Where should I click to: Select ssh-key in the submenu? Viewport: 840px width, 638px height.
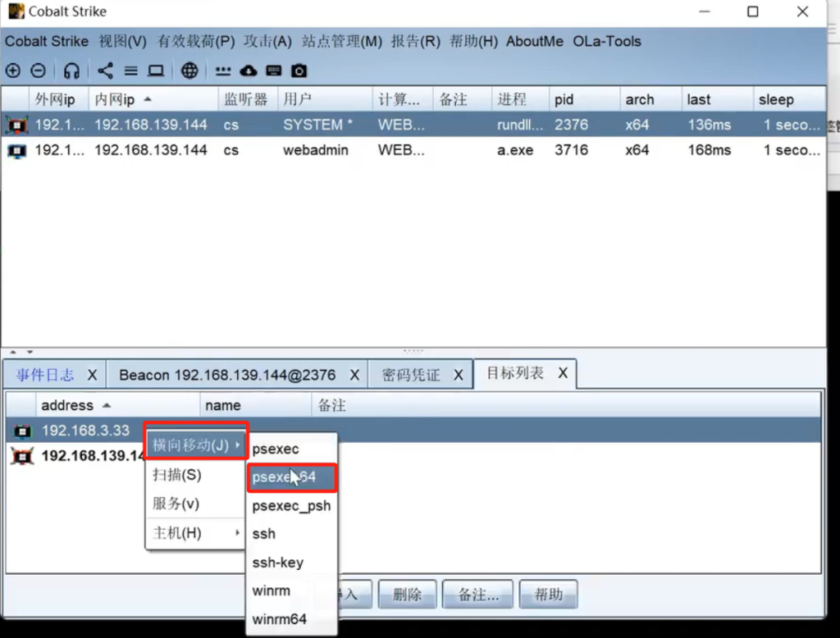tap(291, 563)
